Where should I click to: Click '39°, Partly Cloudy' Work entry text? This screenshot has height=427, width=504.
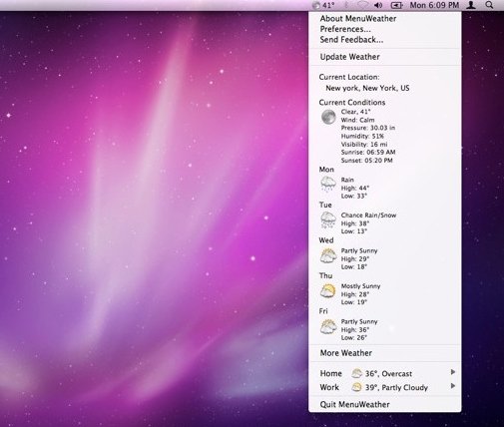396,388
